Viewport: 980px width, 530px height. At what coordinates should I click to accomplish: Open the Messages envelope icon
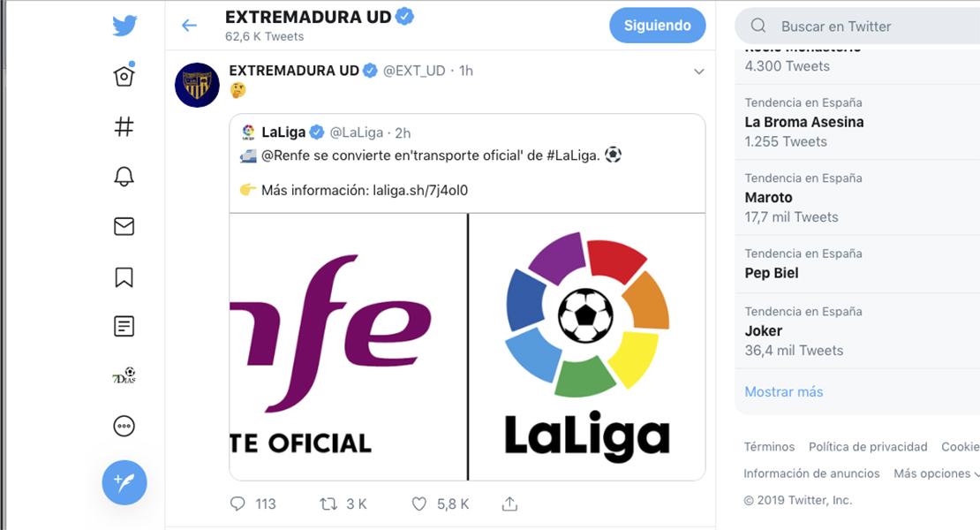pos(124,226)
